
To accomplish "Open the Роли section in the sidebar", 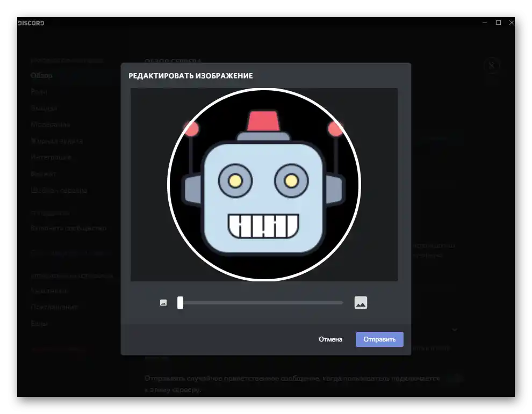I will click(x=39, y=91).
